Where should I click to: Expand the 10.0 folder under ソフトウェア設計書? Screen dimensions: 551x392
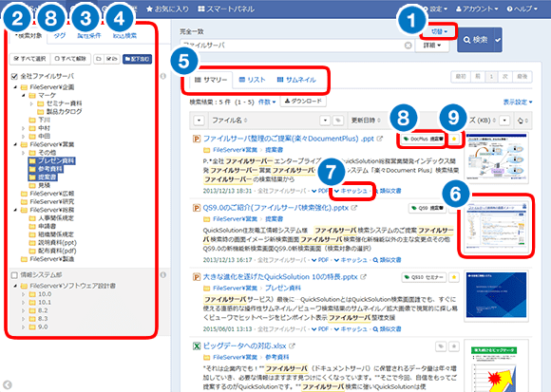coord(23,294)
